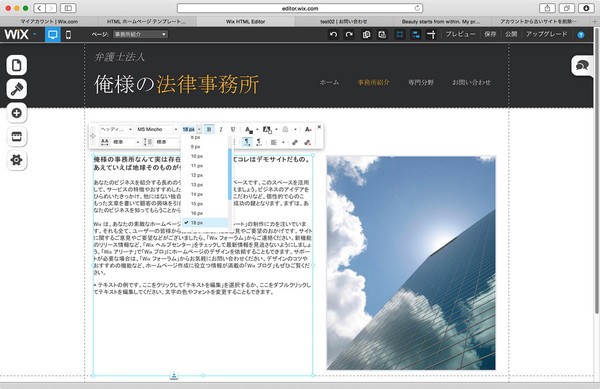The image size is (600, 389).
Task: Open the Pages panel in left sidebar
Action: tap(16, 65)
